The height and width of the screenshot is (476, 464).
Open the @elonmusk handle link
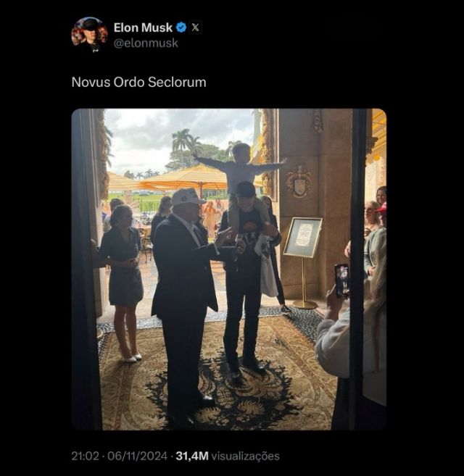[146, 43]
